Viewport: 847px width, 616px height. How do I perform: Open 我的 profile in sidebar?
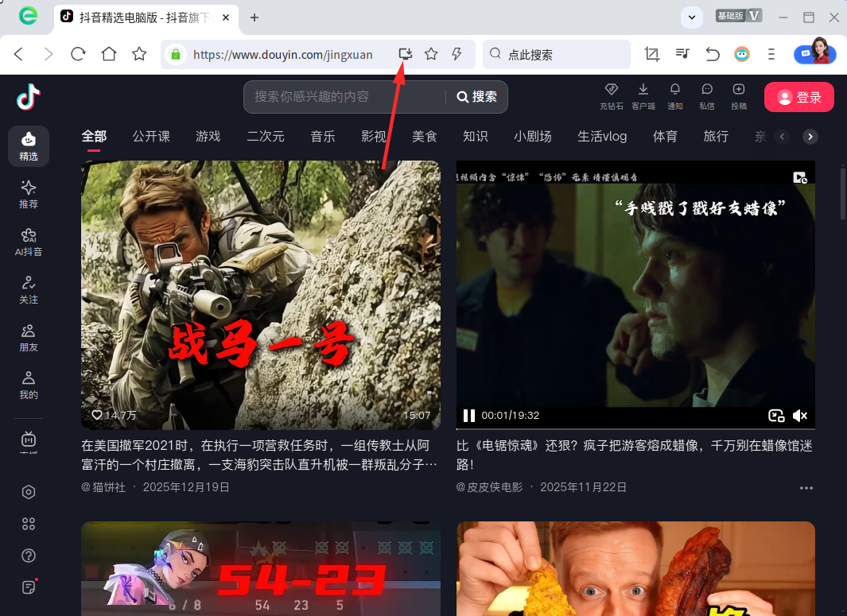(29, 385)
